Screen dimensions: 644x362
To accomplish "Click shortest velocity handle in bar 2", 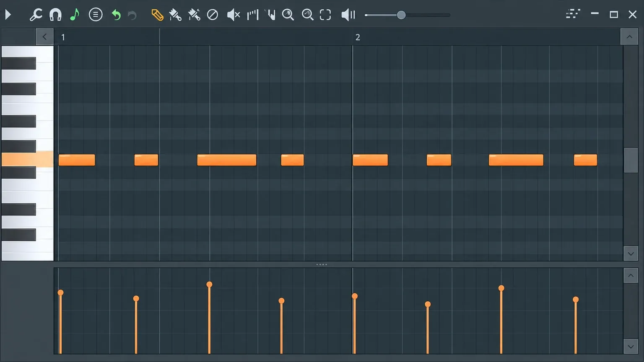I will (x=428, y=304).
